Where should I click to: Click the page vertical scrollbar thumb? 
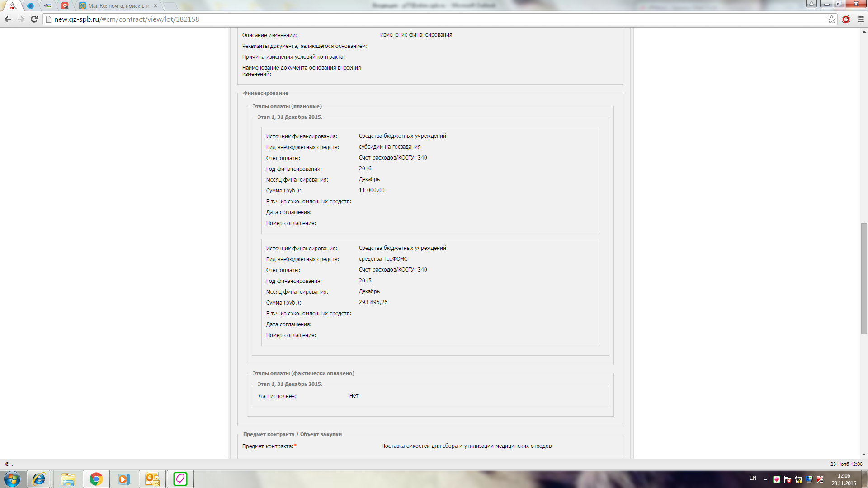864,278
